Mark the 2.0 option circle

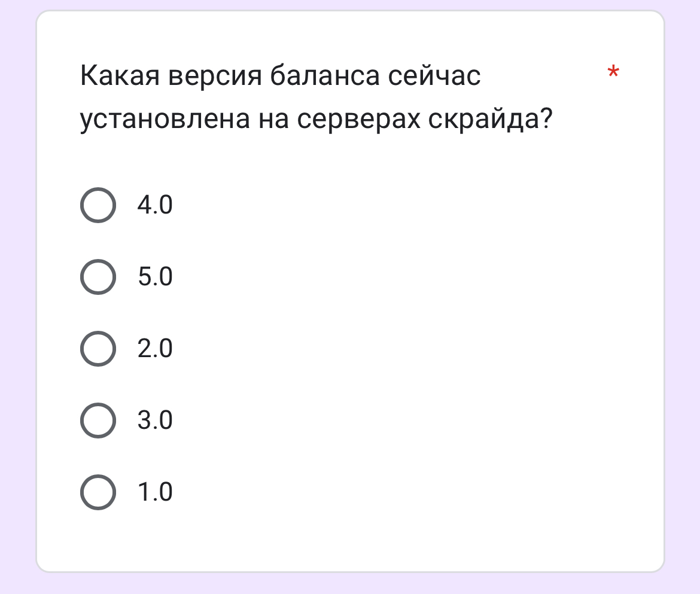pyautogui.click(x=97, y=349)
